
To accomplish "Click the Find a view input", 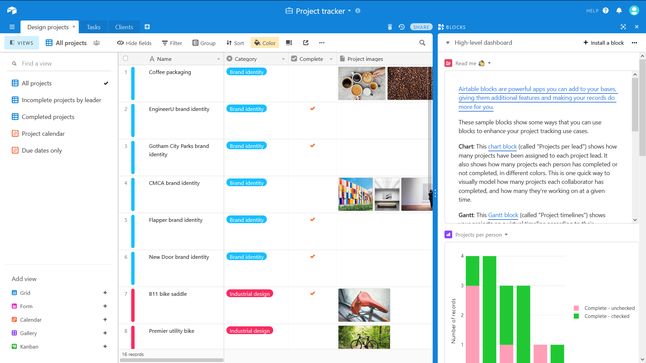I will coord(60,63).
